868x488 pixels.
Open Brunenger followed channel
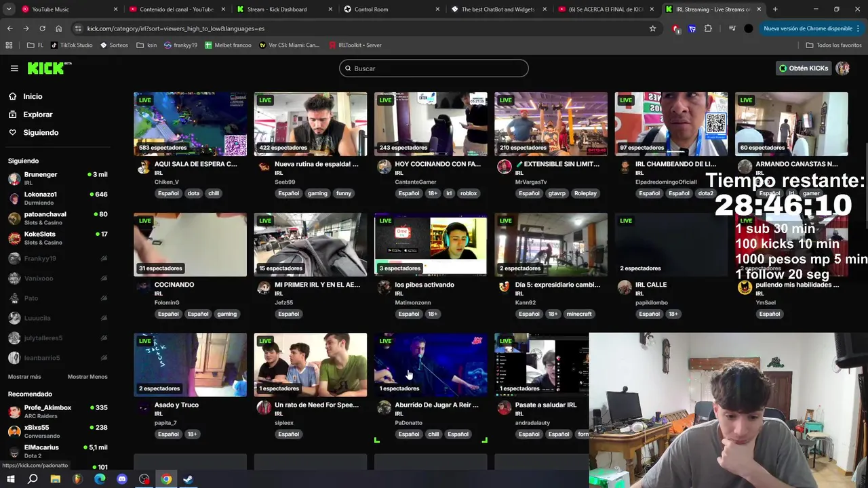[58, 178]
